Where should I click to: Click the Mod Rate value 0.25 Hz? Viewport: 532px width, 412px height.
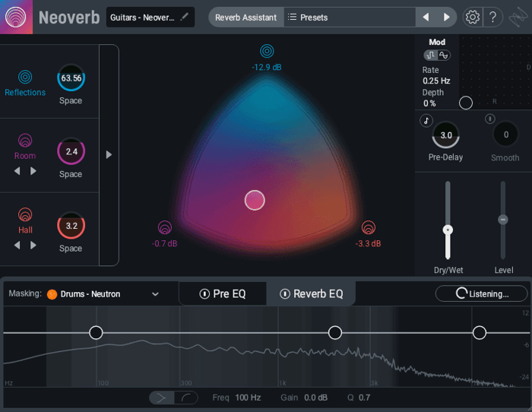click(436, 81)
